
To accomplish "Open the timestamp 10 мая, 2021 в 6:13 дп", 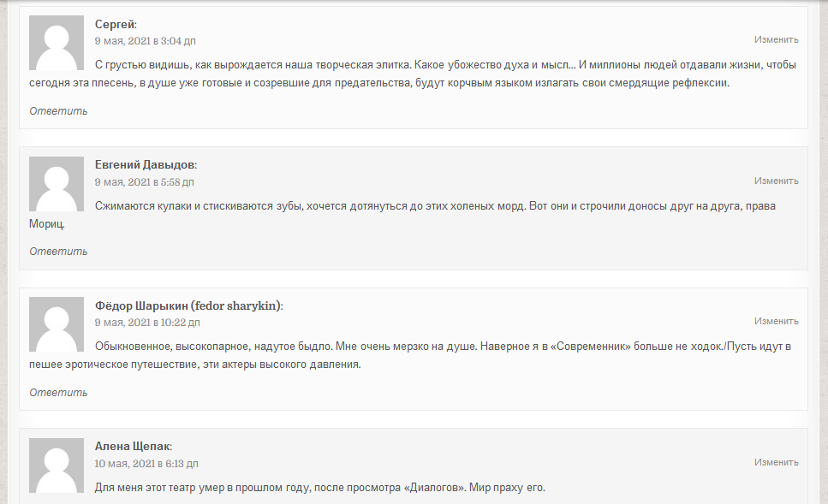I will (x=146, y=464).
